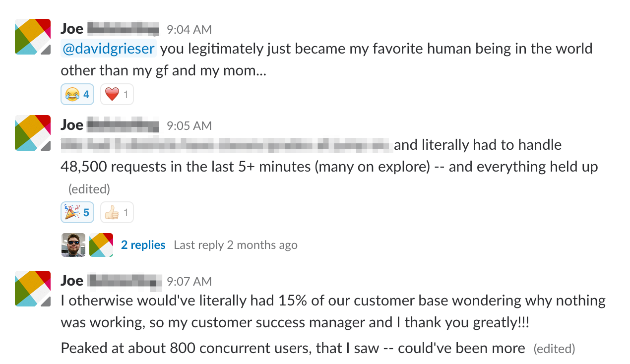Toggle the party popper reaction with 5 votes

pyautogui.click(x=77, y=212)
